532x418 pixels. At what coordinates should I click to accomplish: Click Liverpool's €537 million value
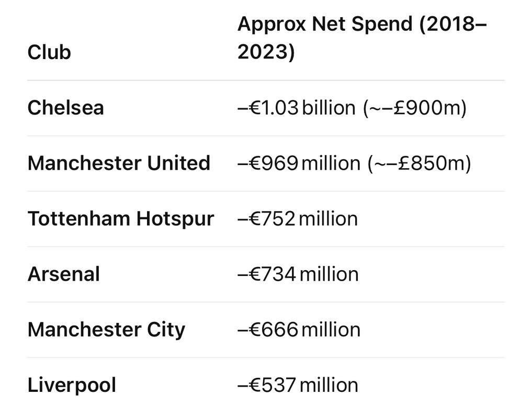point(298,385)
